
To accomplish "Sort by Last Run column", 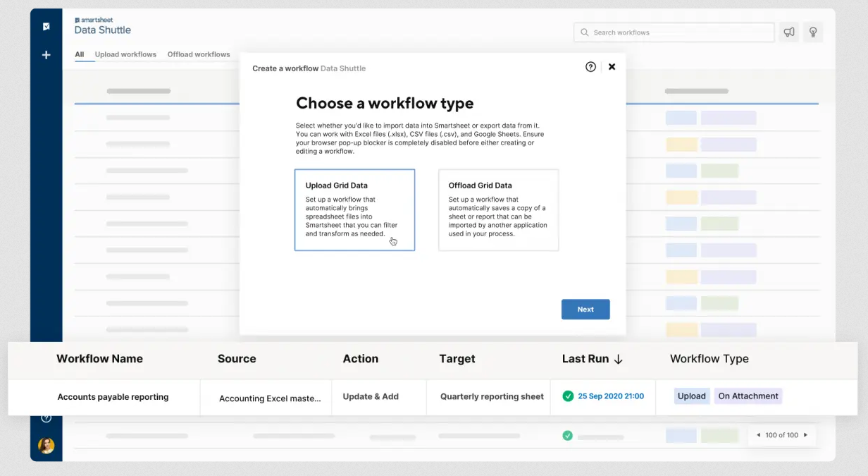I will (x=593, y=359).
